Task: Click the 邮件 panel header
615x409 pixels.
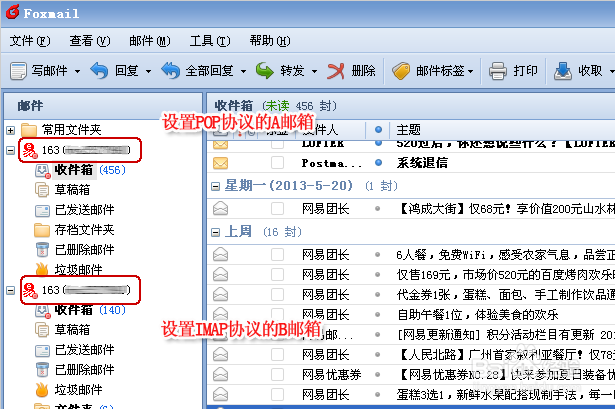Action: [x=103, y=106]
